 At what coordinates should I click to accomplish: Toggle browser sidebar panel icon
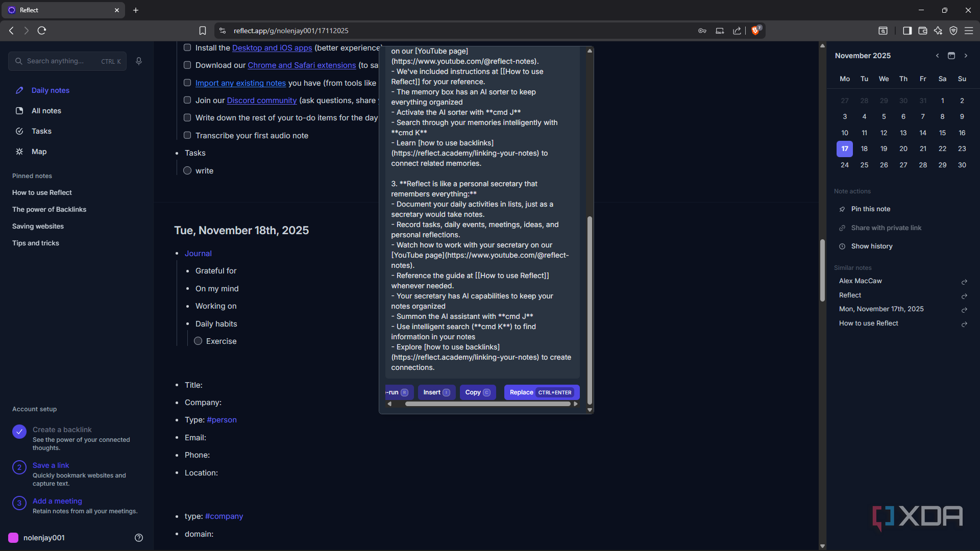(x=907, y=31)
